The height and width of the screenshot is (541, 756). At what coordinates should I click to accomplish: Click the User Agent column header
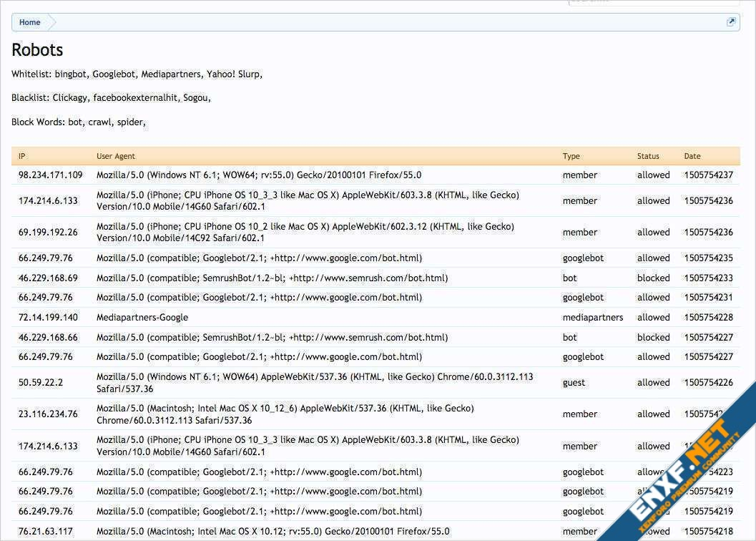[x=116, y=156]
